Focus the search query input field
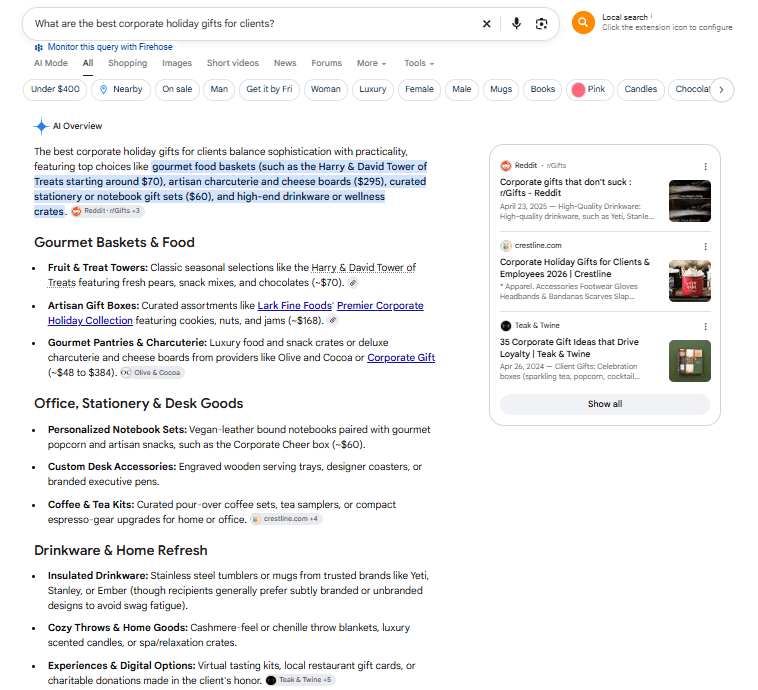Image resolution: width=758 pixels, height=690 pixels. [251, 24]
